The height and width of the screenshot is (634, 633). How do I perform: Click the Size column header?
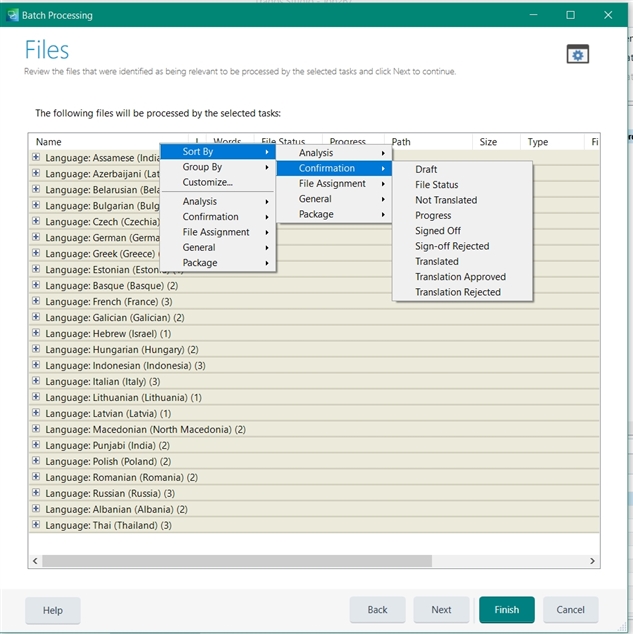pyautogui.click(x=496, y=142)
